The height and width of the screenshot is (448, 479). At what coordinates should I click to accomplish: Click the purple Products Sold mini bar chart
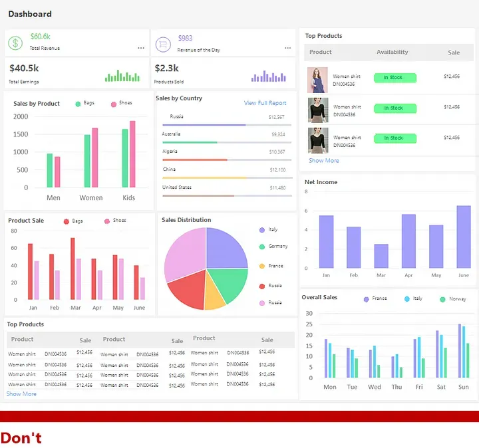(x=269, y=76)
